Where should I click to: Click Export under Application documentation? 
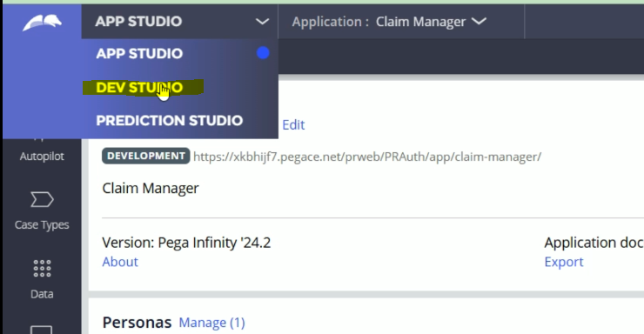(564, 262)
